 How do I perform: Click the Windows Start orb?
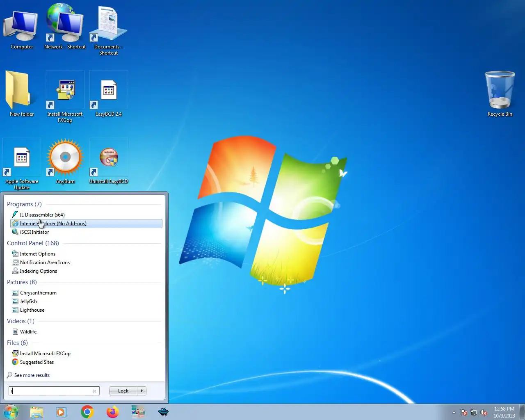[11, 412]
